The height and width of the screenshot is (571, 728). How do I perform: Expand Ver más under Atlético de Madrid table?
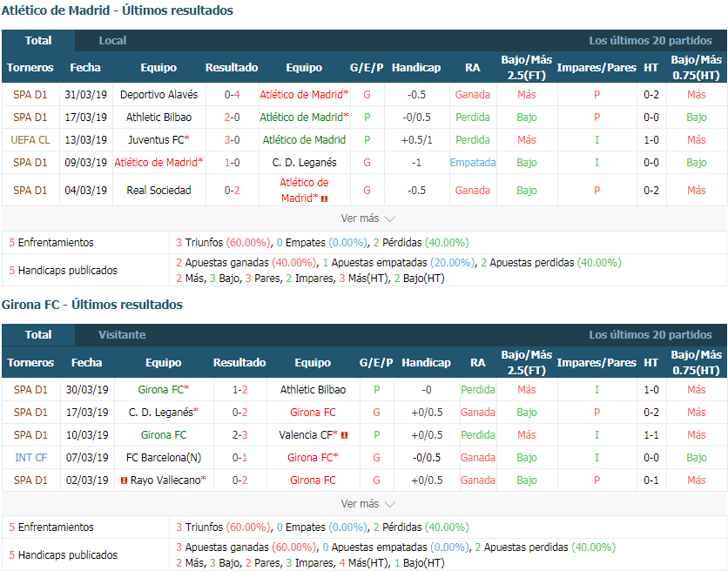[367, 218]
